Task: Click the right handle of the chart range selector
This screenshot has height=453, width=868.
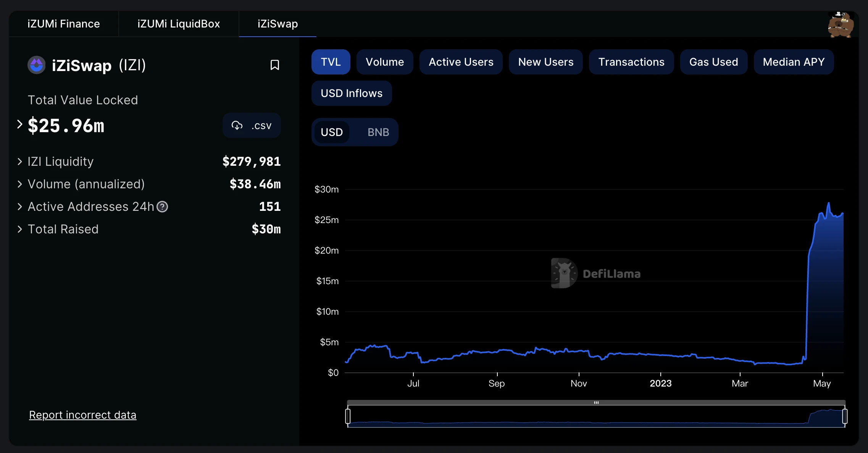Action: 845,416
